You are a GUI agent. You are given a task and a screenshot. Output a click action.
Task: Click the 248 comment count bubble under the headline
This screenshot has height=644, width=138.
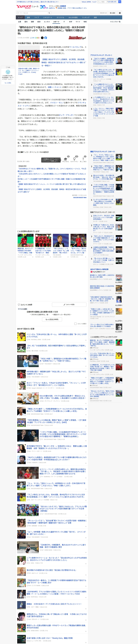(32, 38)
